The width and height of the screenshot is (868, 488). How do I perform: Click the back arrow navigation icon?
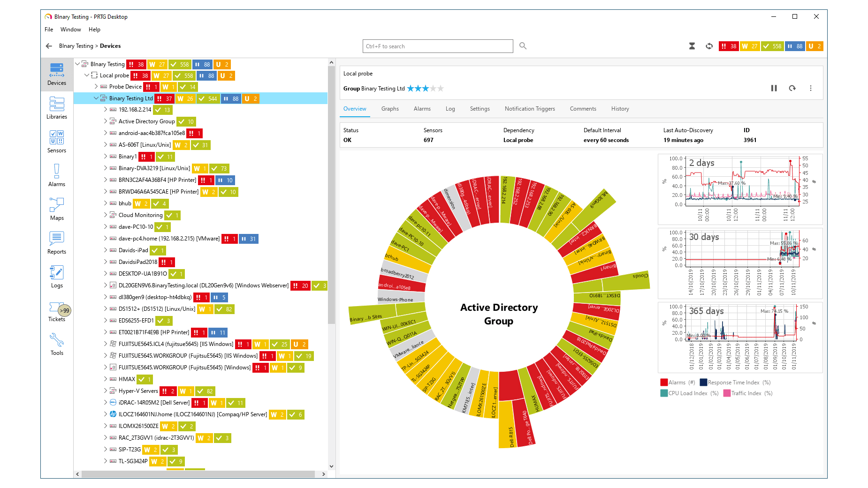49,46
